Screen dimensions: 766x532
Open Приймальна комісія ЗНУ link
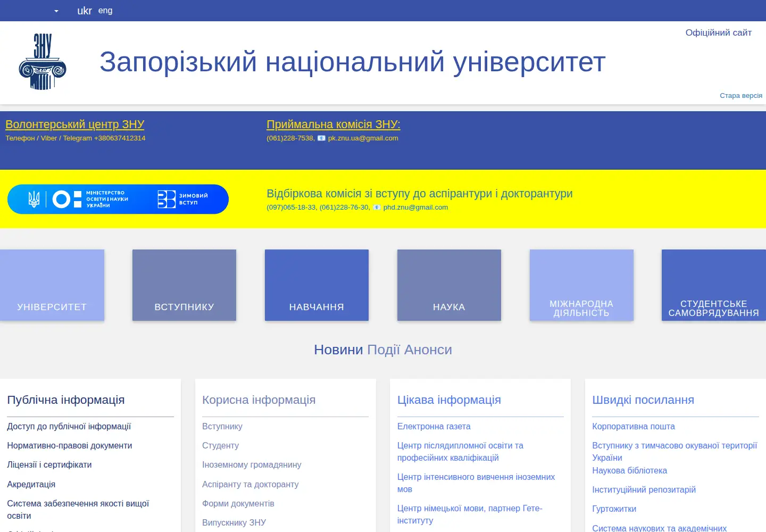(x=334, y=124)
